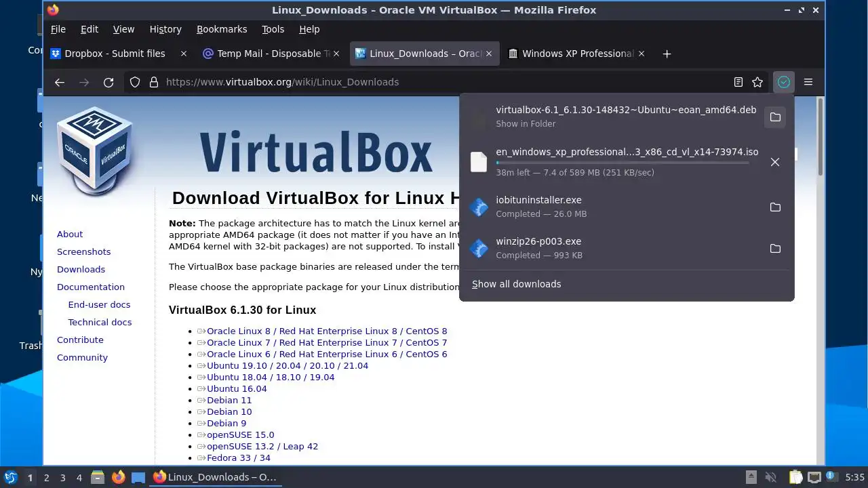Screen dimensions: 868x488
Task: Launch the file manager from the taskbar
Action: pyautogui.click(x=98, y=477)
